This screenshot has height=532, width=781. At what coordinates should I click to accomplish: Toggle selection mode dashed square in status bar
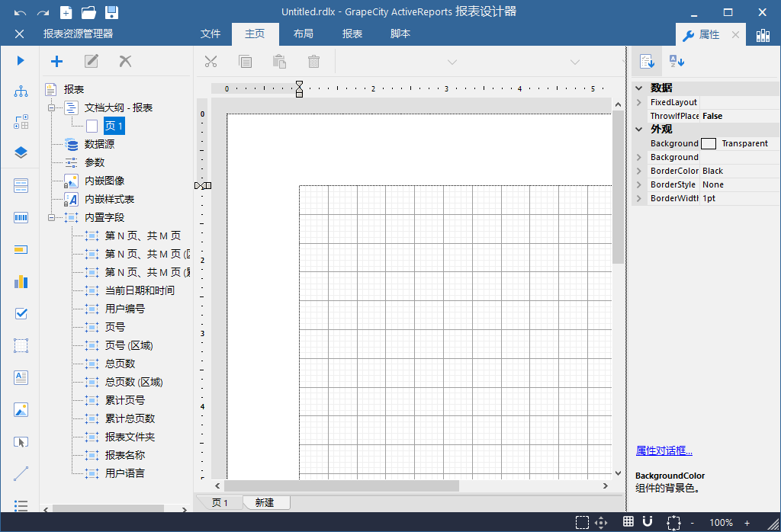[x=582, y=522]
